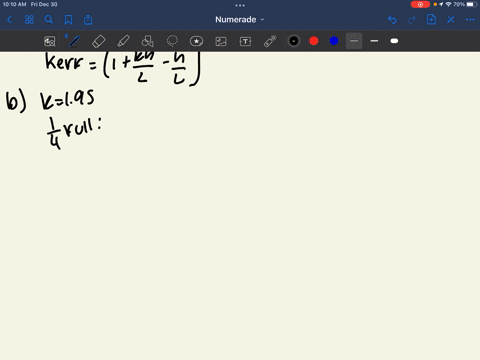Go back with the left chevron
Viewport: 480px width, 360px height.
(9, 20)
